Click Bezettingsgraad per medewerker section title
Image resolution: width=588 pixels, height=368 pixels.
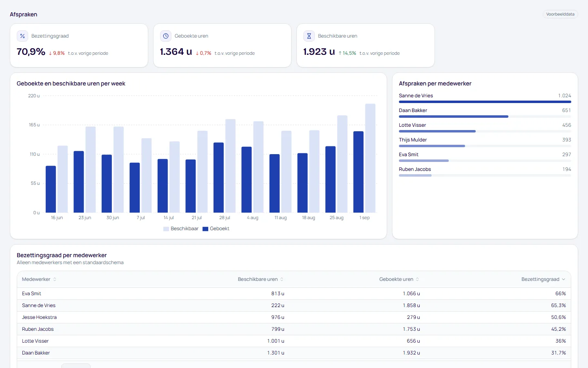62,255
